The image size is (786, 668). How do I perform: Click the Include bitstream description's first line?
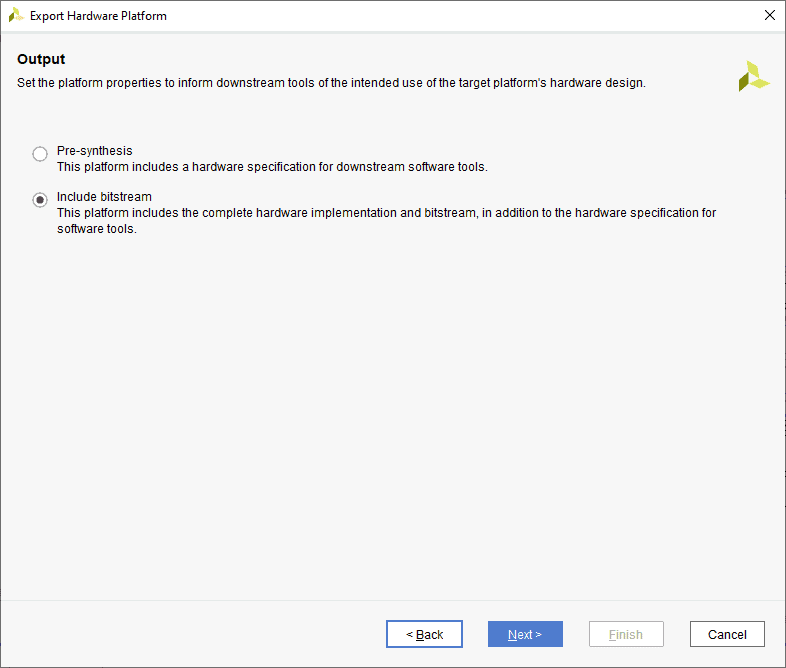click(x=386, y=213)
